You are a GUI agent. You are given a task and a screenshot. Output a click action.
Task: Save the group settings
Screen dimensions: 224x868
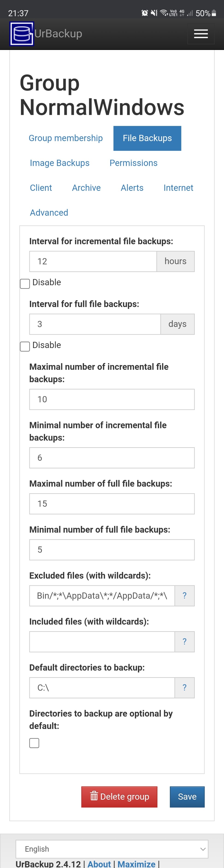(187, 797)
